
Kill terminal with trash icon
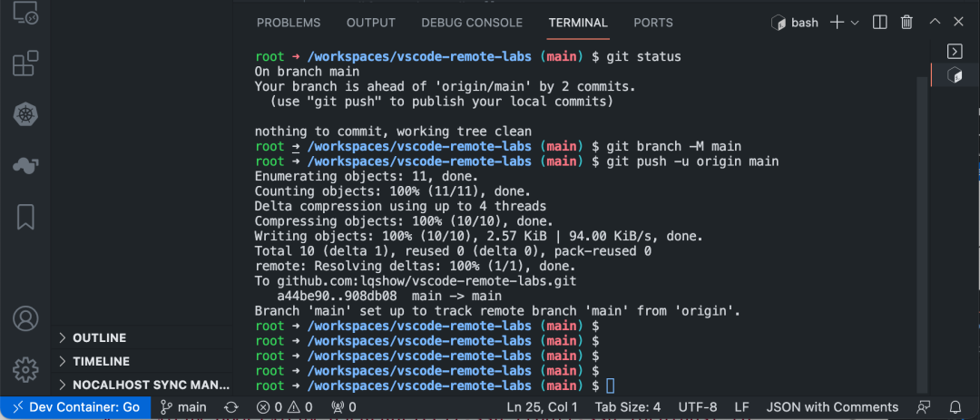pos(906,23)
